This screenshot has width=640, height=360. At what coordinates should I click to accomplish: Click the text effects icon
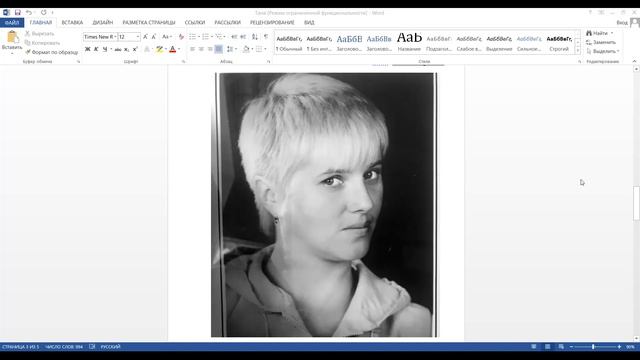click(x=147, y=49)
